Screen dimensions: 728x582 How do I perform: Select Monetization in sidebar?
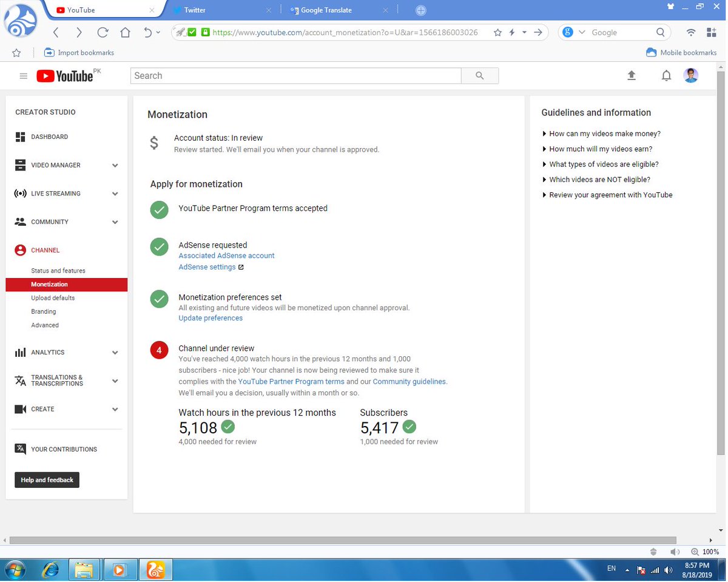coord(67,285)
